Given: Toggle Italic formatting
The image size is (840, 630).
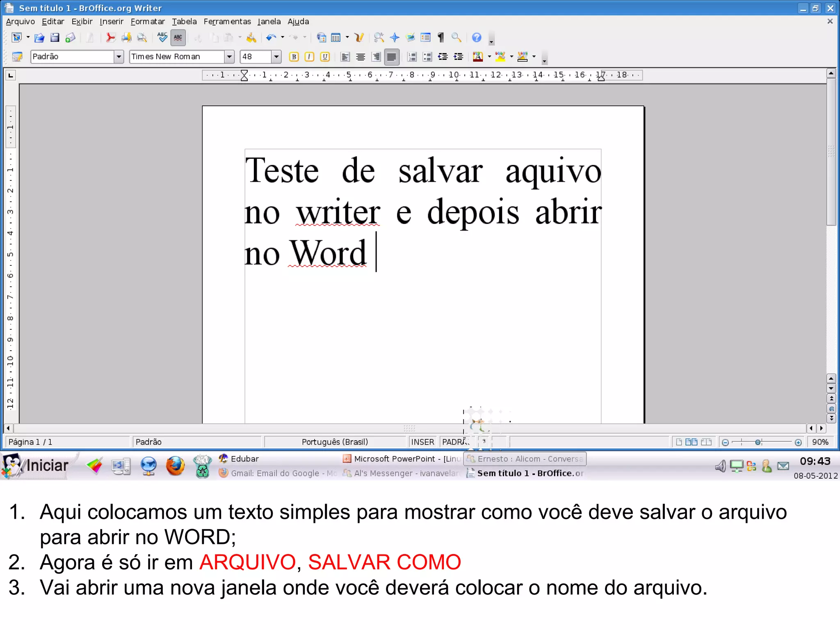Looking at the screenshot, I should point(310,57).
